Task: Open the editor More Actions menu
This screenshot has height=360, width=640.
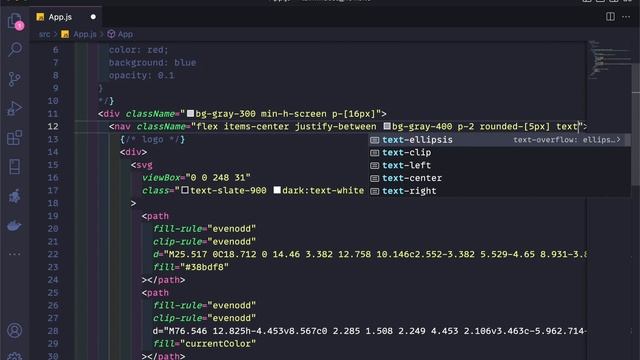Action: click(626, 17)
